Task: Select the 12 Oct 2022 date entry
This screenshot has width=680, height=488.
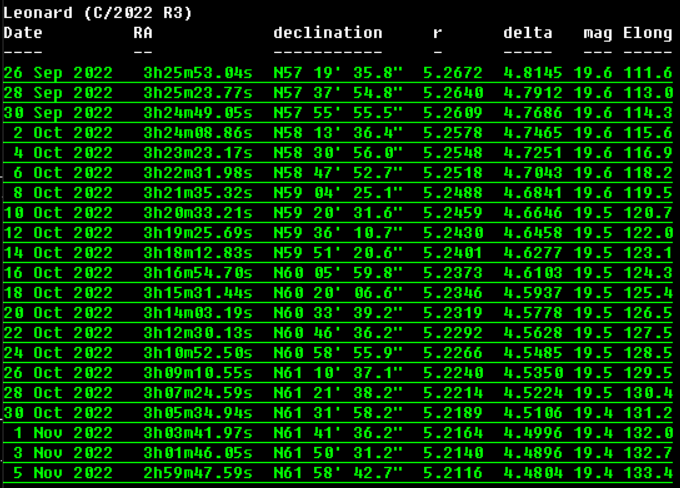Action: 58,233
